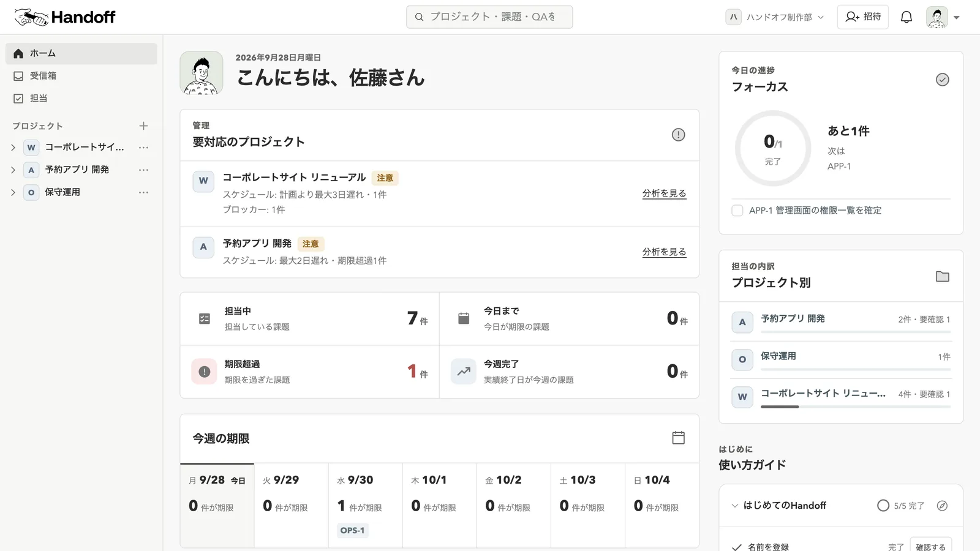Viewport: 980px width, 551px height.
Task: Expand コーポレートサイト project in sidebar
Action: point(13,148)
